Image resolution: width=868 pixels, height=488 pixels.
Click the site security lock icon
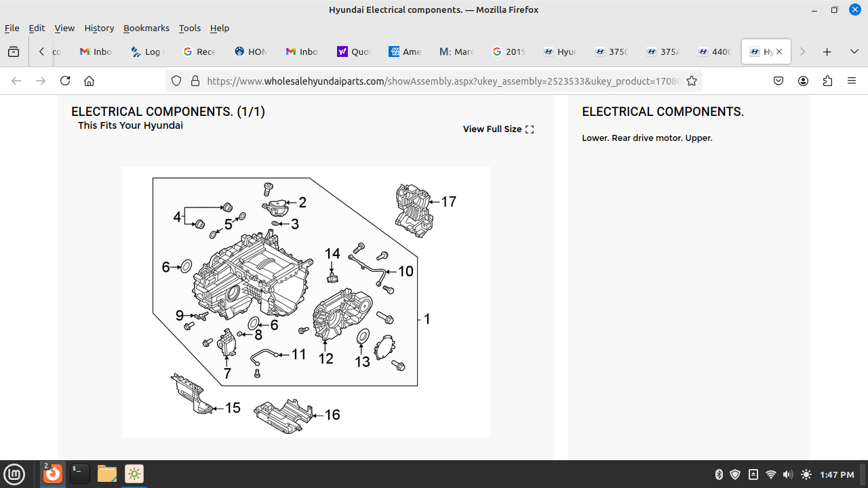click(x=195, y=81)
